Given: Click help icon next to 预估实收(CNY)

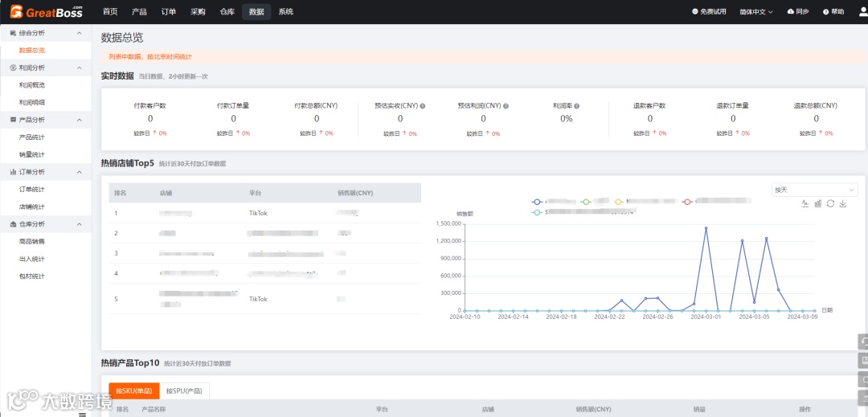Looking at the screenshot, I should pos(423,105).
